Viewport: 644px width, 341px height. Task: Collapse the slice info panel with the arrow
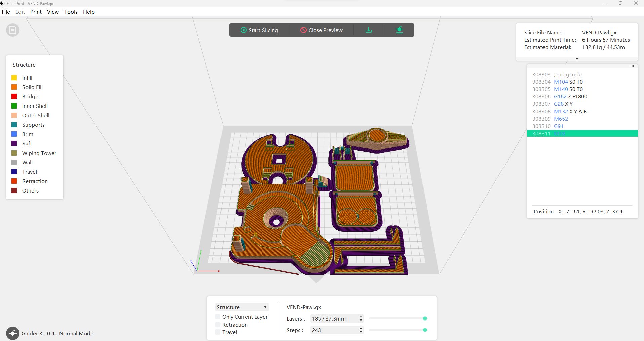pyautogui.click(x=577, y=59)
